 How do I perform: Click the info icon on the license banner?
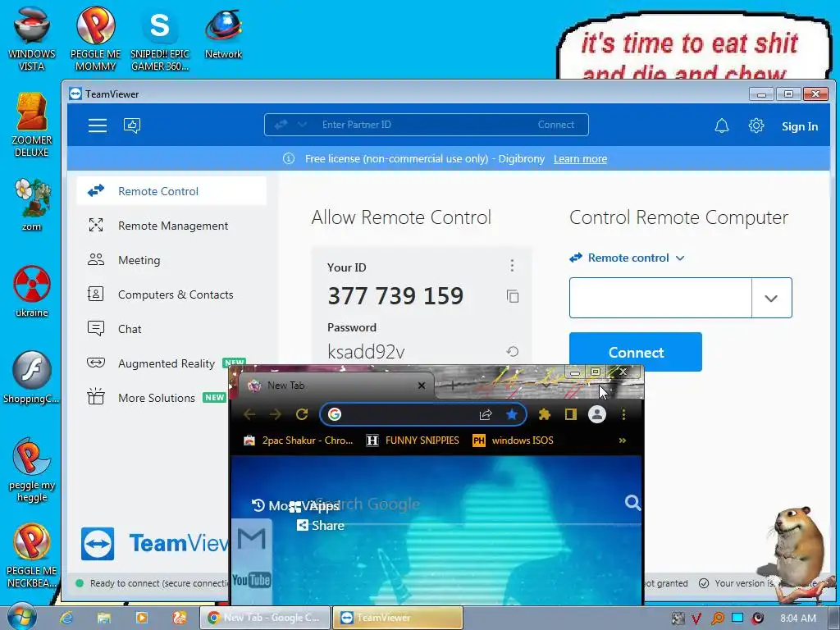pos(289,158)
